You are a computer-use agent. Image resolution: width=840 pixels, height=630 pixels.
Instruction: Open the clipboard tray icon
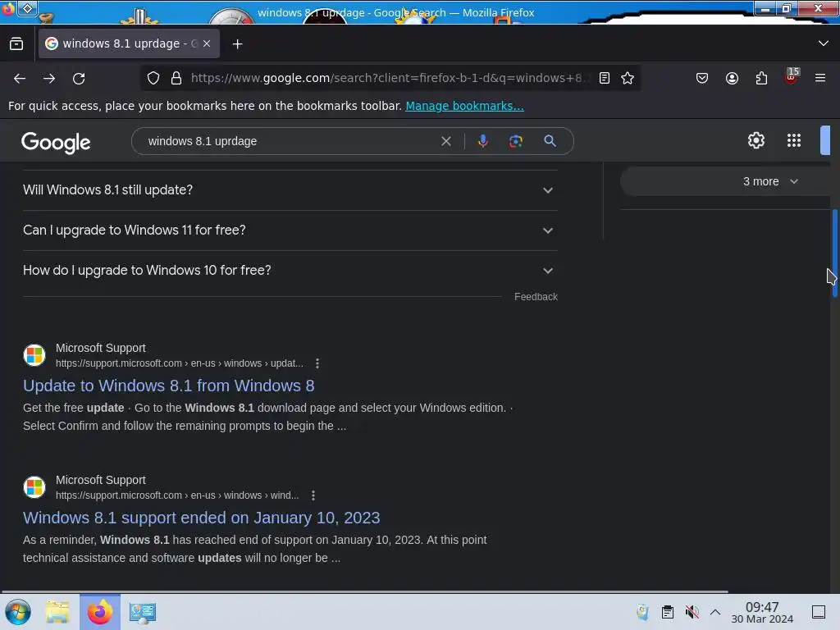pos(668,612)
